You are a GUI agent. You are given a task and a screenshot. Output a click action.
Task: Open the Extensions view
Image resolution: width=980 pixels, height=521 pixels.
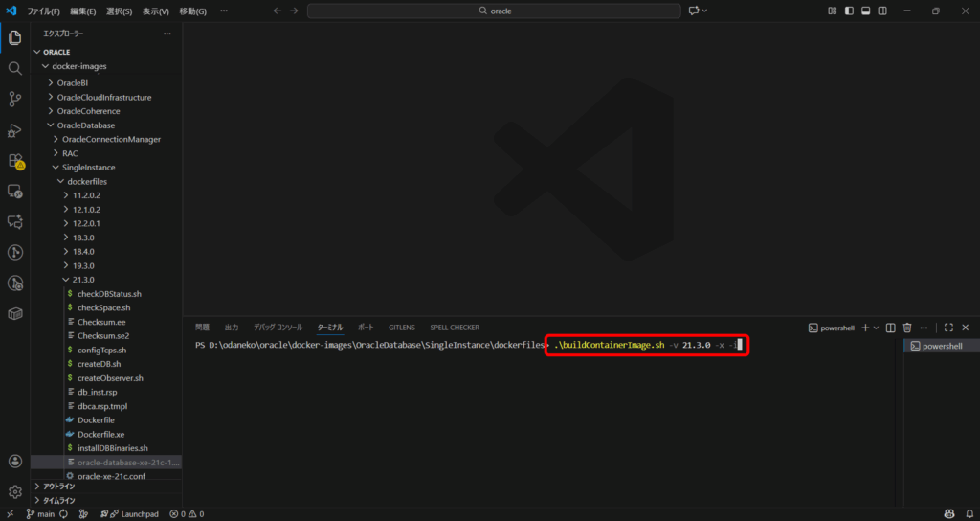click(x=15, y=161)
